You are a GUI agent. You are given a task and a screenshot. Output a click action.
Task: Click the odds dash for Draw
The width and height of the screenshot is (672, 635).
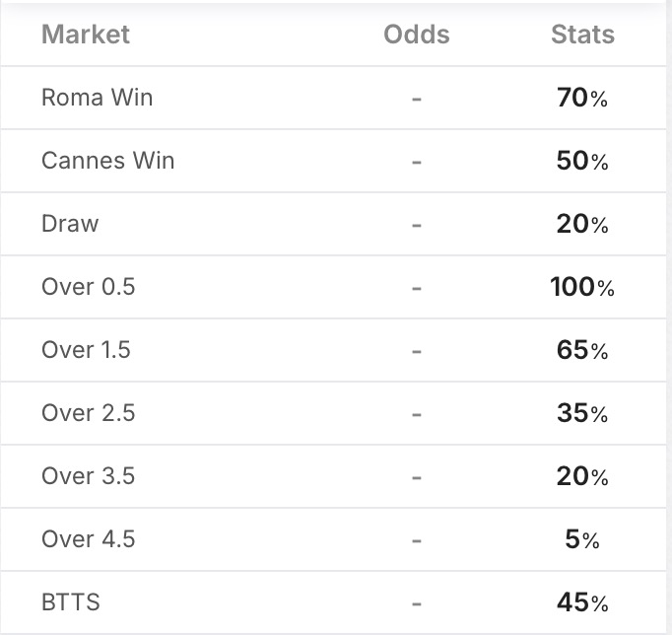pos(416,225)
